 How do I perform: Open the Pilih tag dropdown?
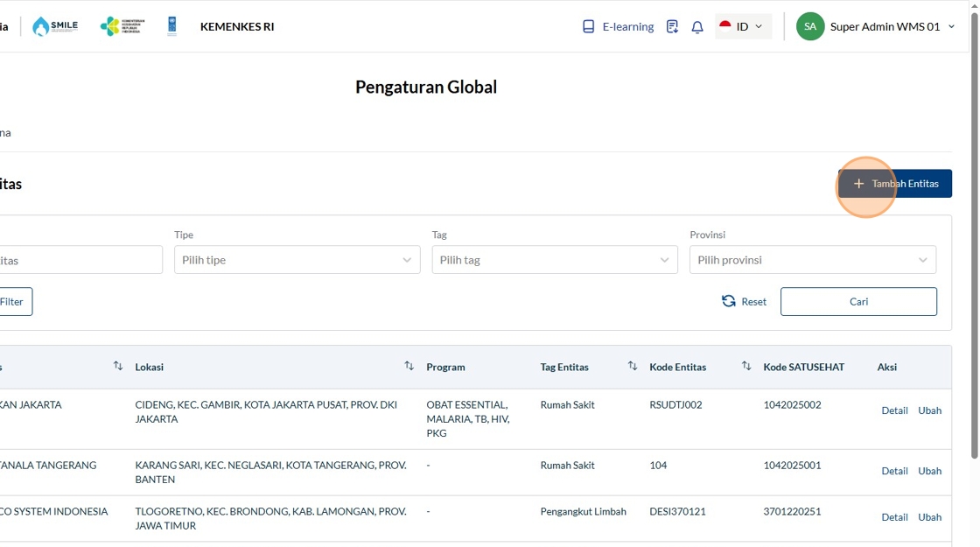(x=554, y=260)
